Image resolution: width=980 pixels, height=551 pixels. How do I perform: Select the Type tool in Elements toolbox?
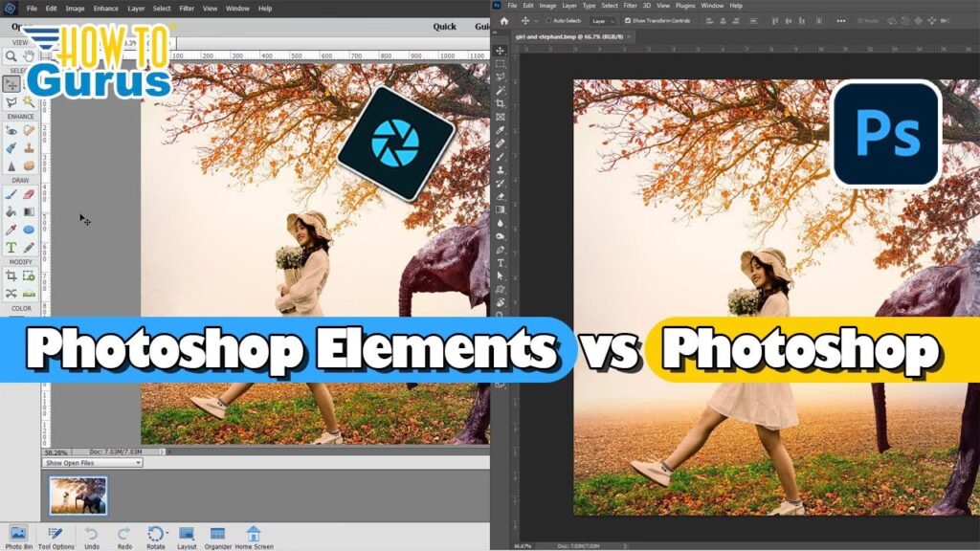click(x=11, y=247)
